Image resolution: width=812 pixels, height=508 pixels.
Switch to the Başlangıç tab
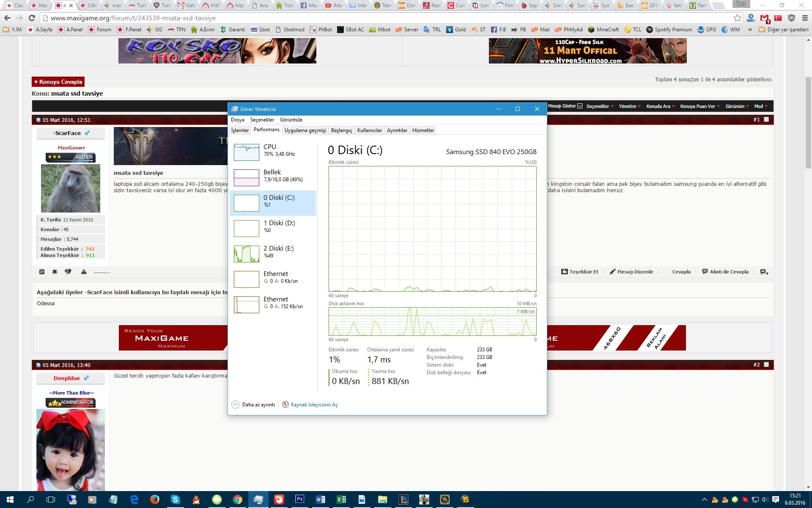point(341,130)
